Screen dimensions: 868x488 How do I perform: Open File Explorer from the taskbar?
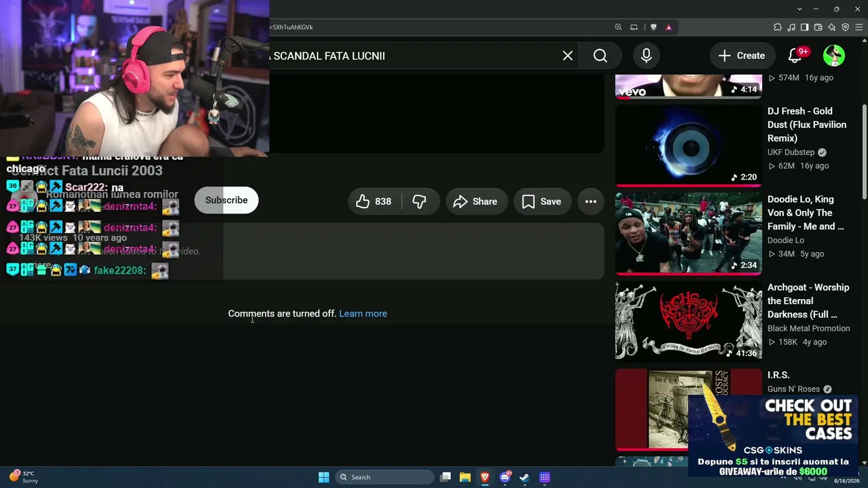click(x=465, y=477)
